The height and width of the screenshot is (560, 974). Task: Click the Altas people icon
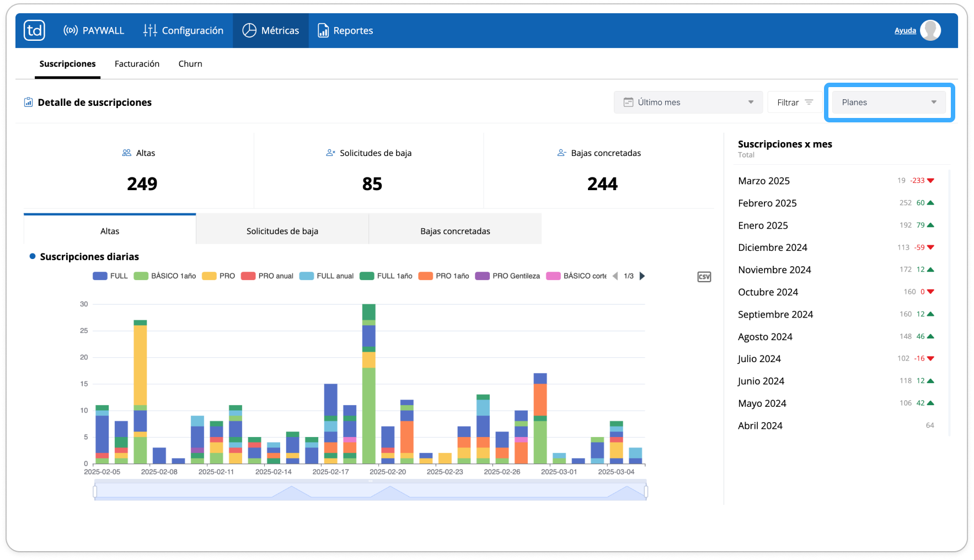pyautogui.click(x=127, y=153)
